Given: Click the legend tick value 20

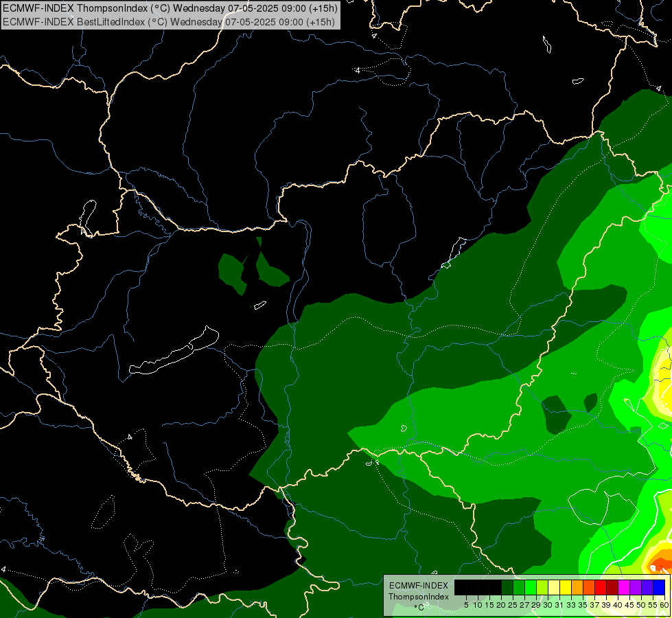Looking at the screenshot, I should click(502, 605).
